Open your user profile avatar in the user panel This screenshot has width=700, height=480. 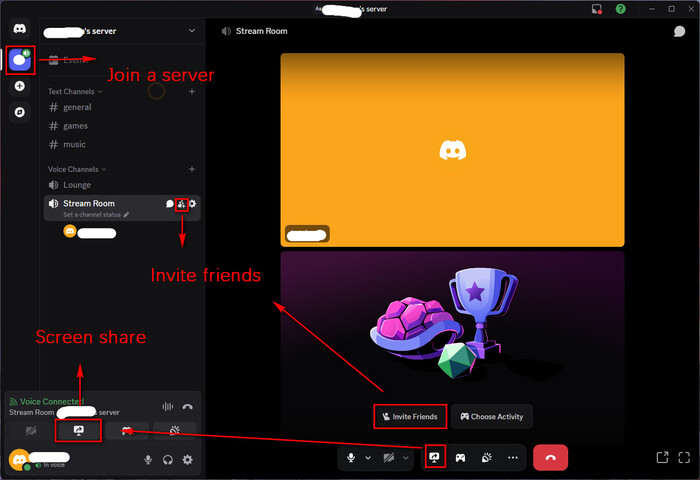point(20,460)
